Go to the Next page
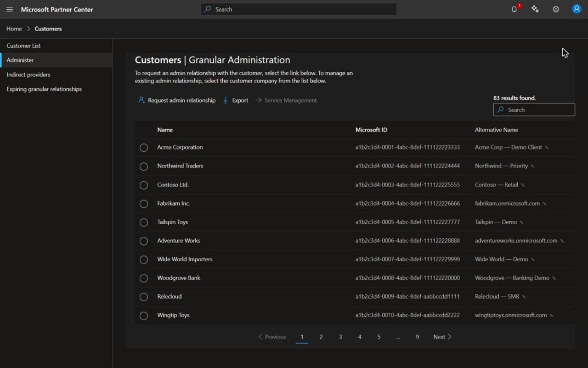Viewport: 588px width, 368px height. coord(442,337)
